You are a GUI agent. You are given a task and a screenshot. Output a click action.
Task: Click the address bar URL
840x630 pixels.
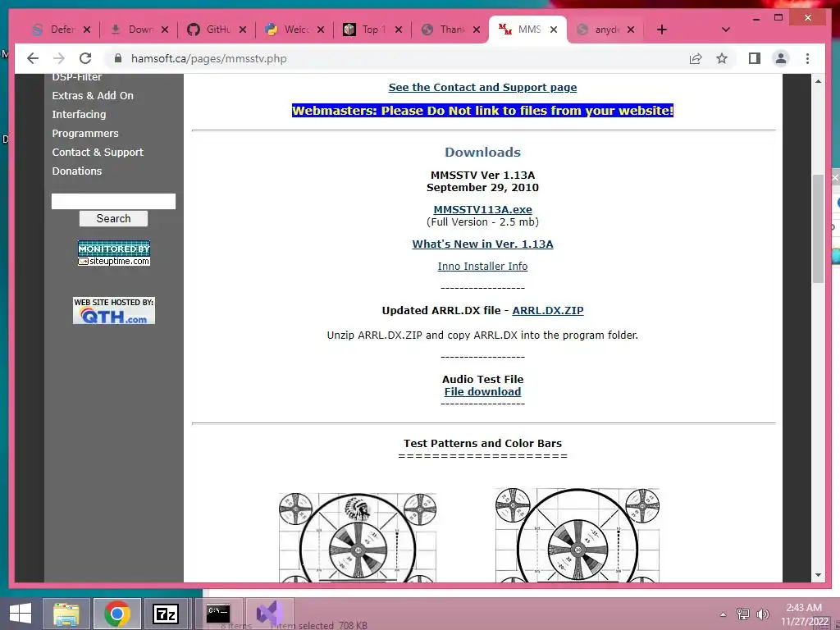pyautogui.click(x=209, y=58)
